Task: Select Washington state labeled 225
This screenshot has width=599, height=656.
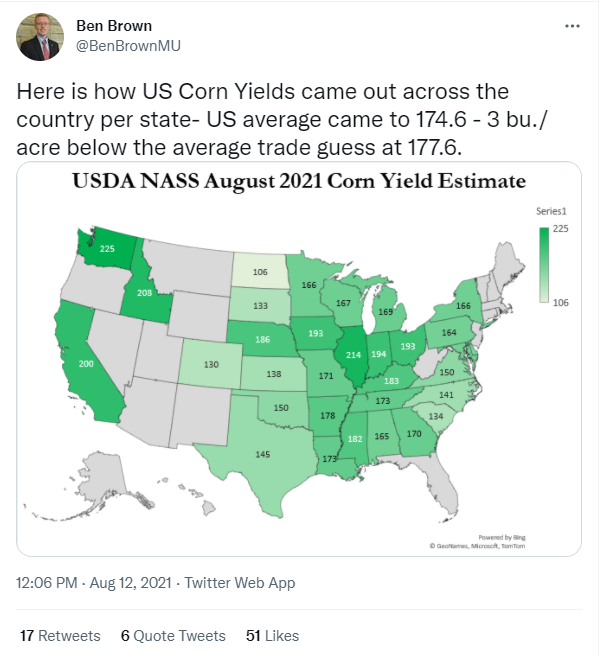Action: click(x=107, y=249)
